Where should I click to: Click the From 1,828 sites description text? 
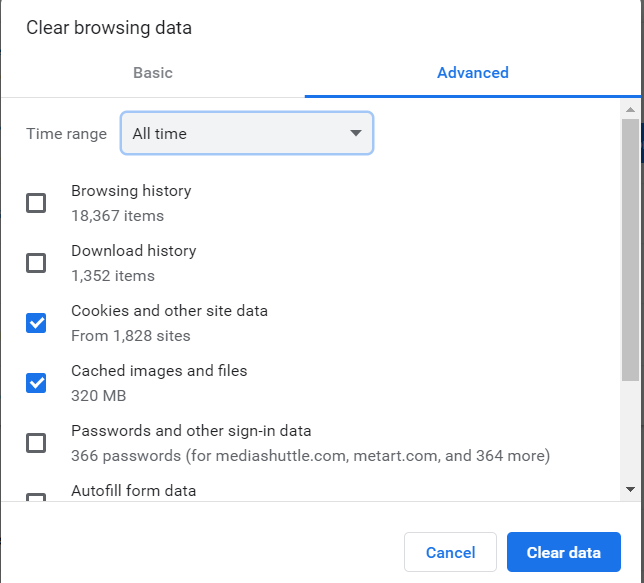[131, 336]
